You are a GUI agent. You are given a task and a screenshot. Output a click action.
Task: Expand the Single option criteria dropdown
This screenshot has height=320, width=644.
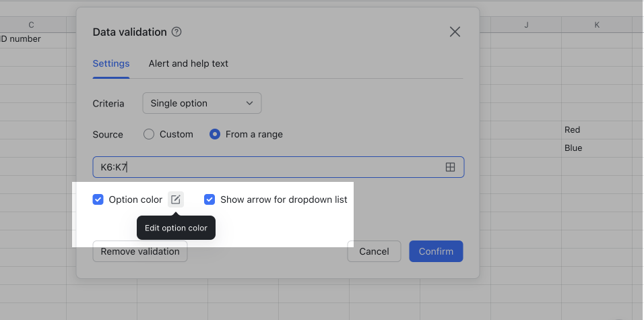pyautogui.click(x=201, y=103)
